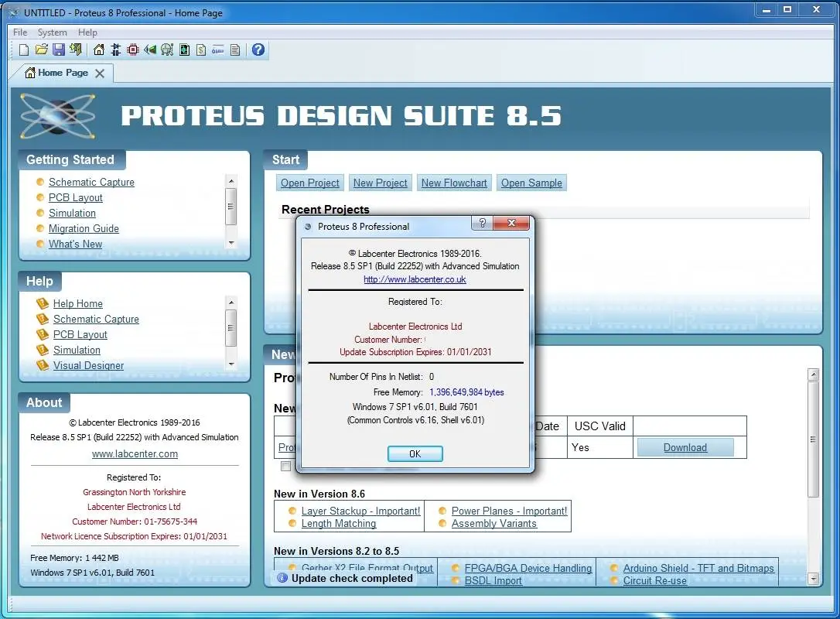
Task: Click the Save Project floppy disk icon
Action: coord(58,50)
